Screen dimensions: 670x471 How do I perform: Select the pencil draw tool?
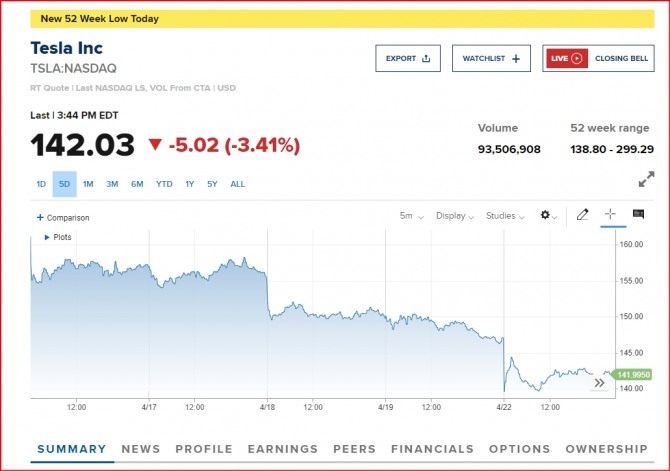583,215
